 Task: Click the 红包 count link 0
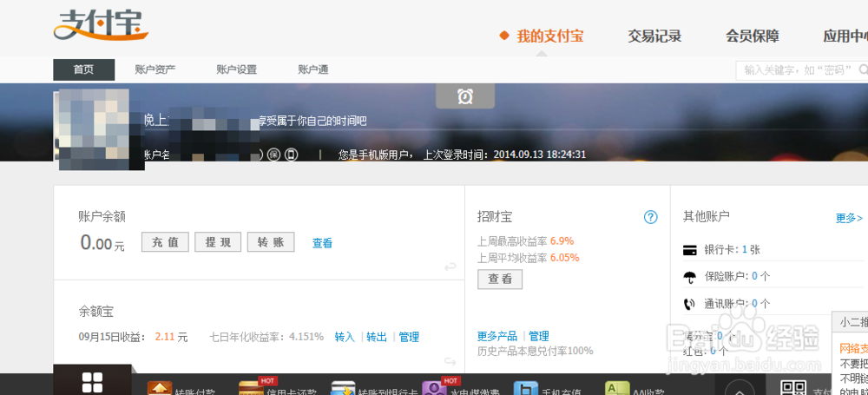click(x=713, y=351)
